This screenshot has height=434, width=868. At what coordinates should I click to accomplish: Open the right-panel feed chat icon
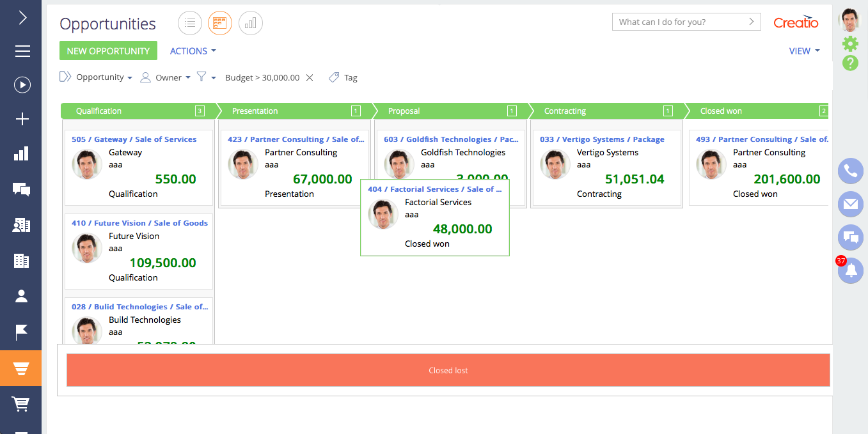pyautogui.click(x=851, y=237)
